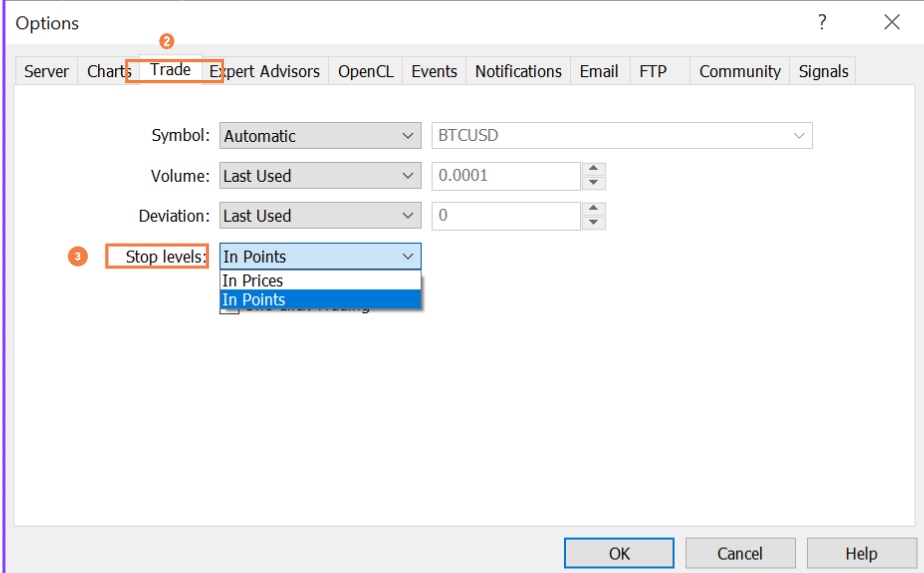Decrease Volume with the down arrow
This screenshot has height=573, width=924.
pyautogui.click(x=594, y=183)
